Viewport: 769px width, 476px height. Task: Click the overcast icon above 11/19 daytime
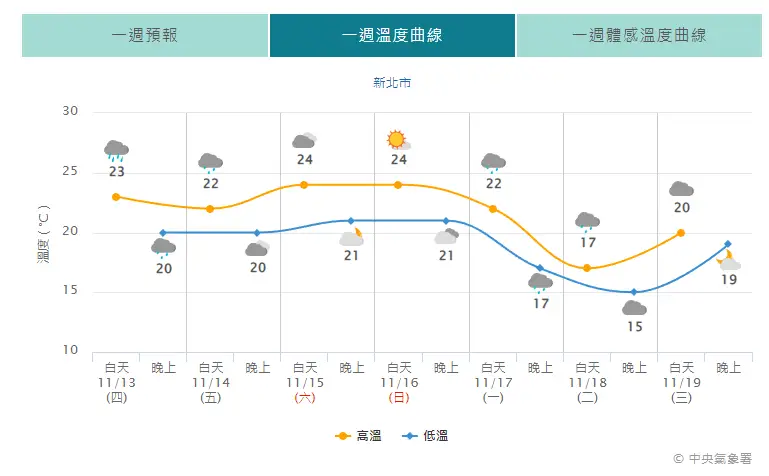[681, 189]
